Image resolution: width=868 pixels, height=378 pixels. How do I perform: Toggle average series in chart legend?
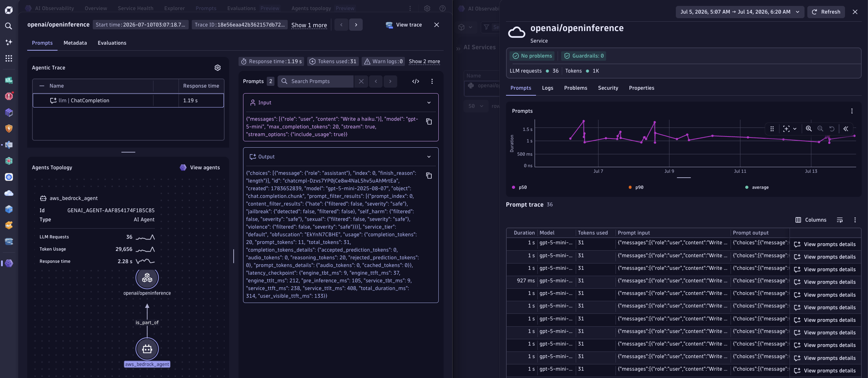tap(757, 187)
